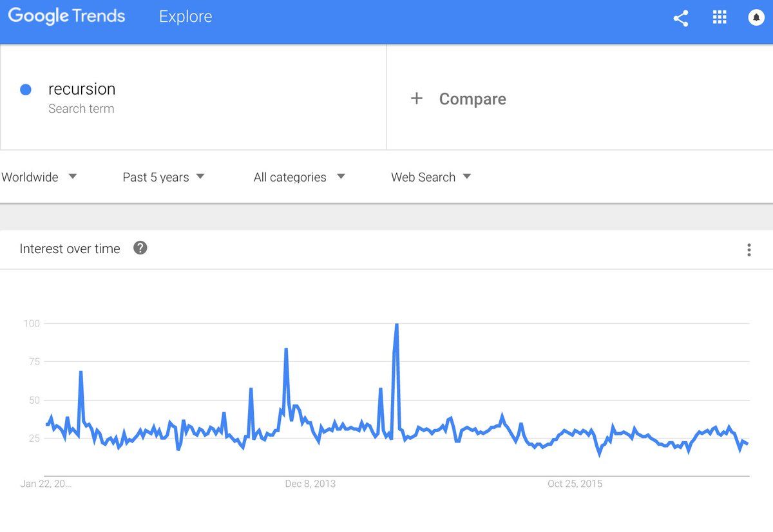
Task: Click the Dec 8, 2013 axis label
Action: click(310, 484)
